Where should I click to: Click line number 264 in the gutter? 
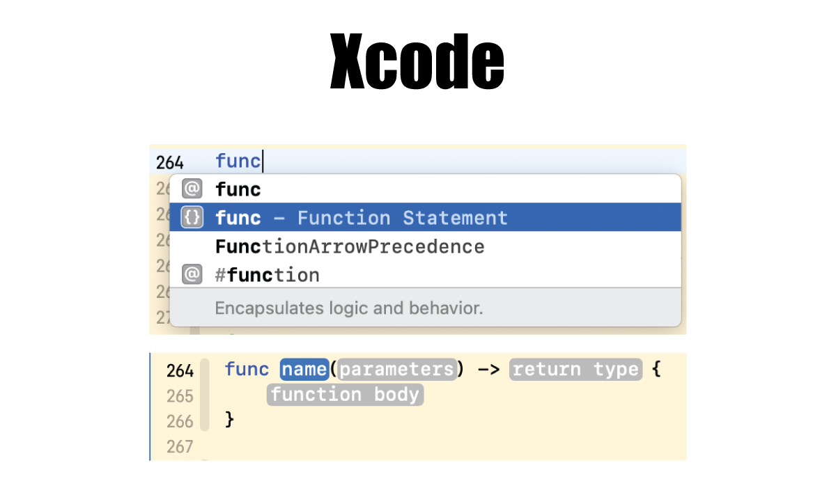(x=180, y=371)
